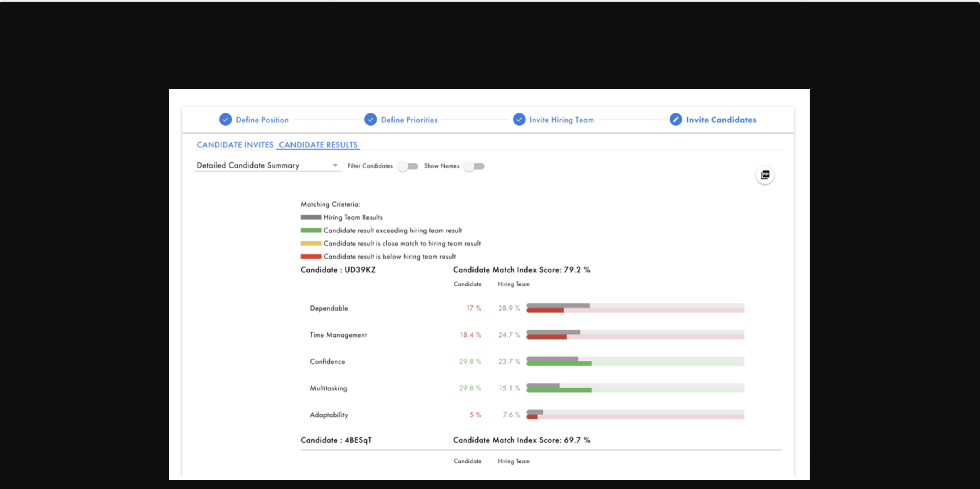Click the 7.6 % hiring team value
980x489 pixels.
(x=511, y=415)
